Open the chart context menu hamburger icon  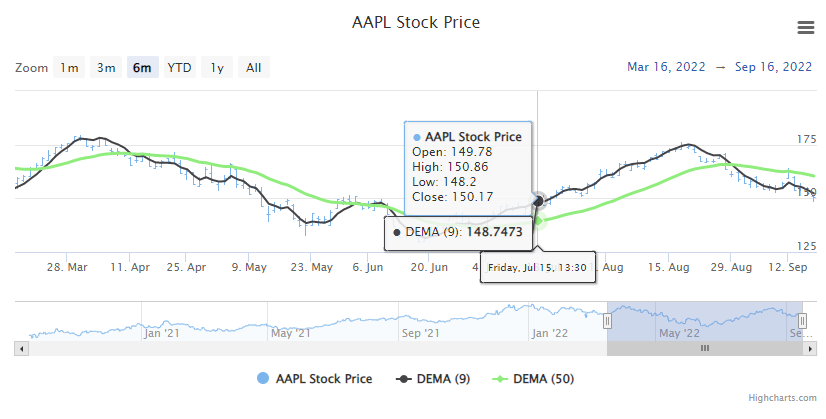click(x=805, y=27)
